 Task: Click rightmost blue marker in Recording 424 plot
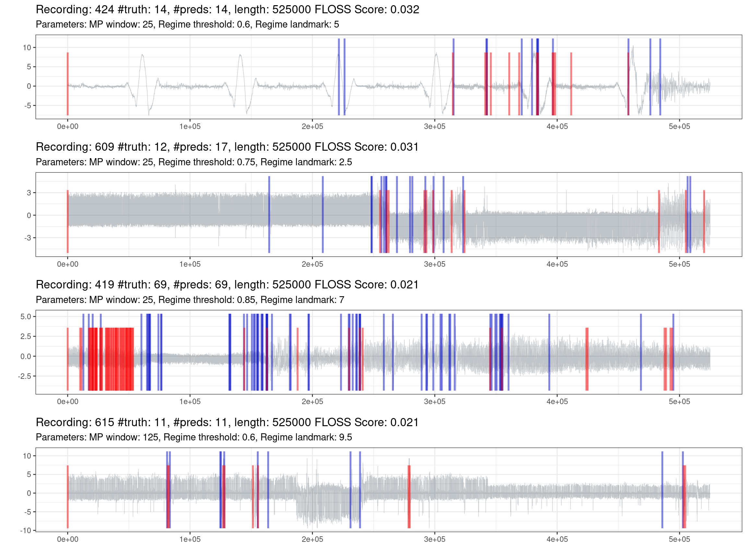pos(660,77)
